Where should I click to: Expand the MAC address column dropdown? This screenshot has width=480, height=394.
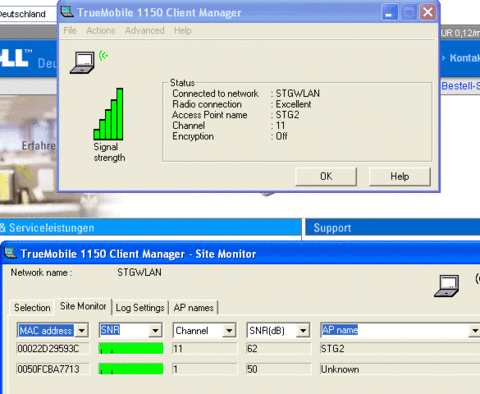point(82,331)
